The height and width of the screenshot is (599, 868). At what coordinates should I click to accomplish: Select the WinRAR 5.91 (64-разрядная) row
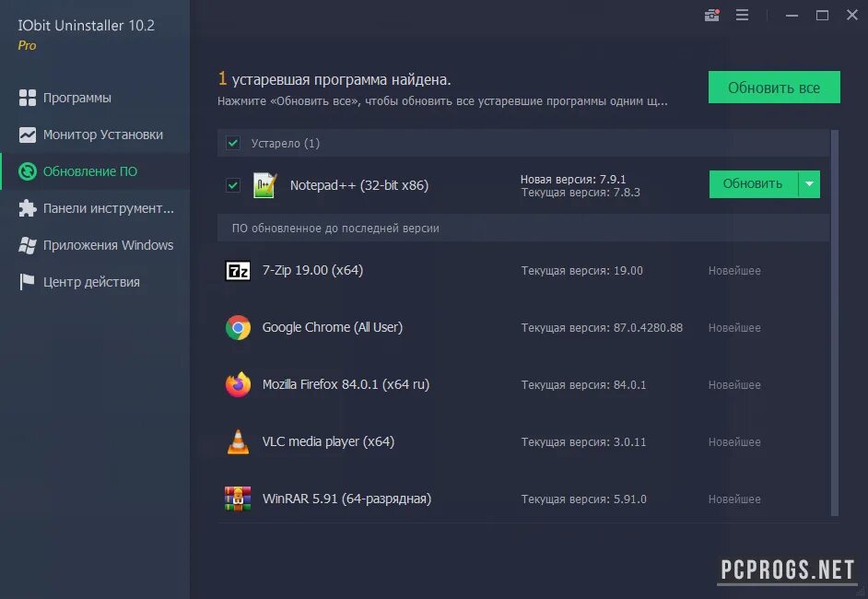[x=523, y=499]
